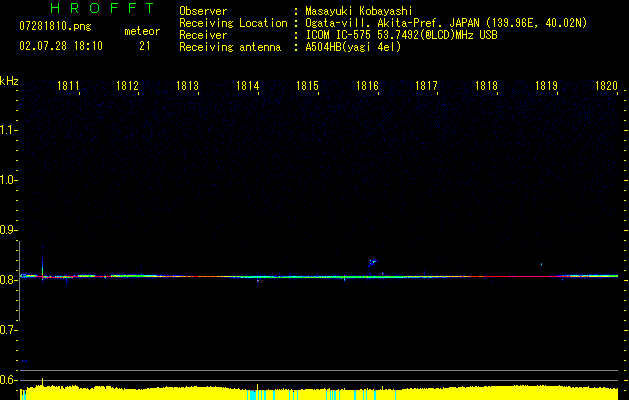Click the HROFFT title text
The width and height of the screenshot is (629, 400).
coord(103,8)
